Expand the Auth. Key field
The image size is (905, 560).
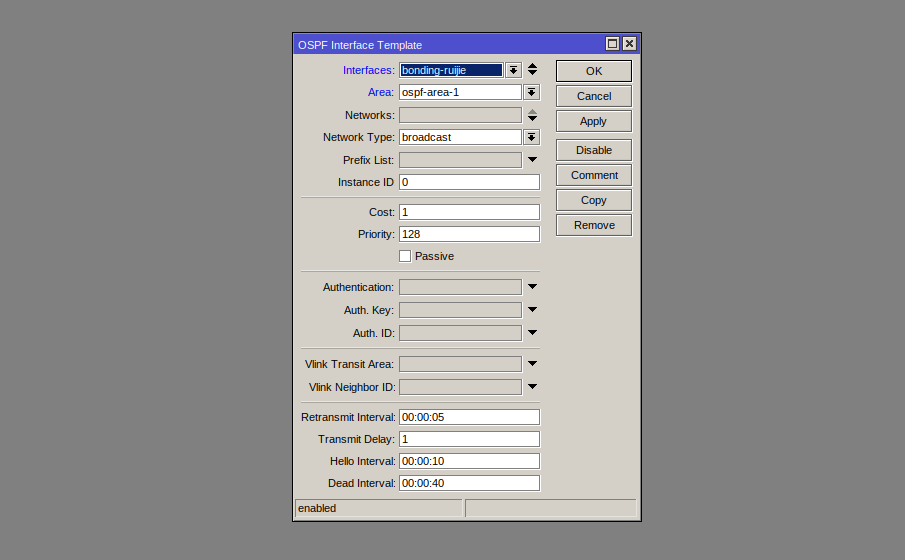point(532,309)
